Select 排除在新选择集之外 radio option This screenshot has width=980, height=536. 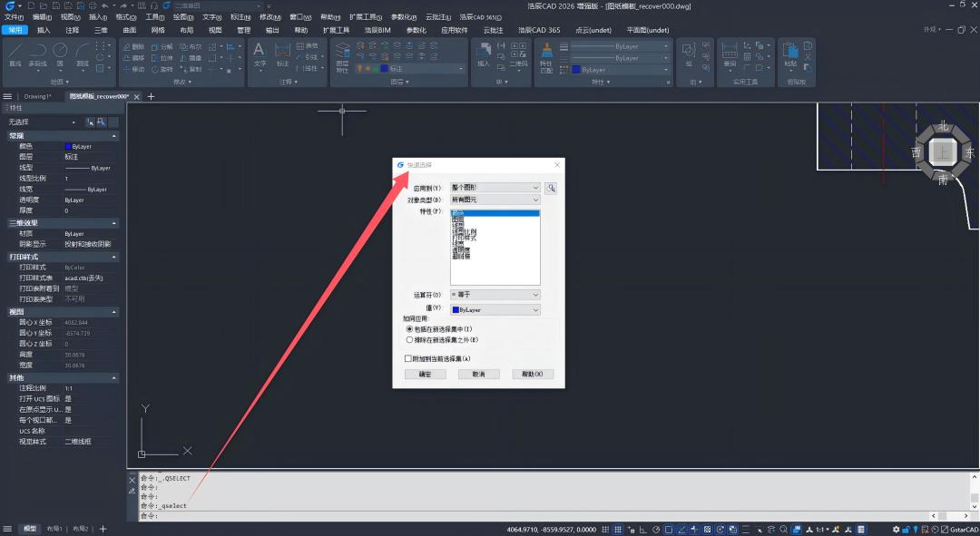tap(443, 340)
